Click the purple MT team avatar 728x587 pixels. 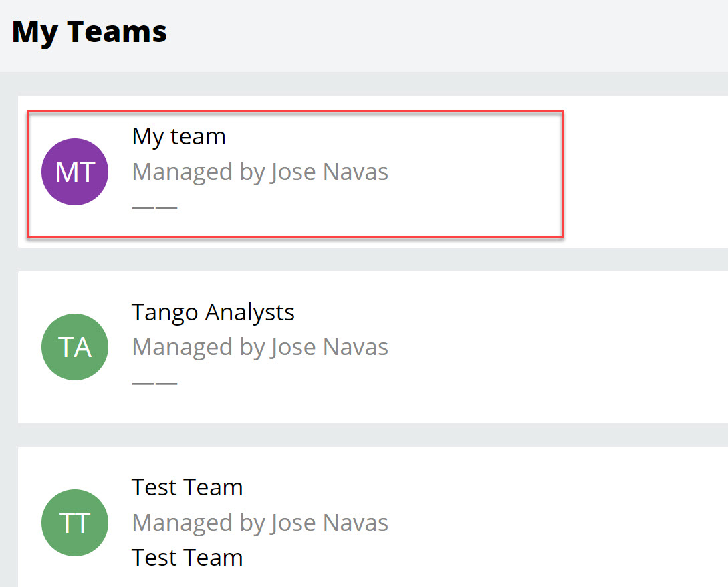(75, 172)
